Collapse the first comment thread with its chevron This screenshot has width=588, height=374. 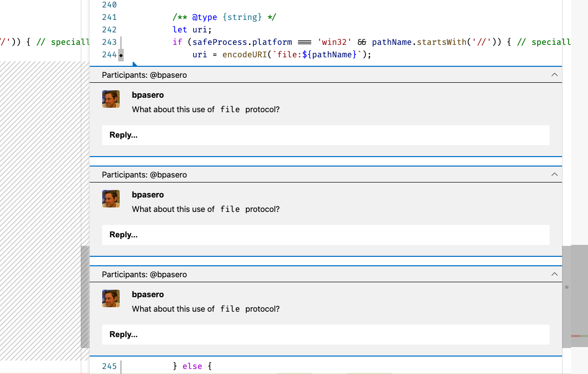click(x=555, y=74)
